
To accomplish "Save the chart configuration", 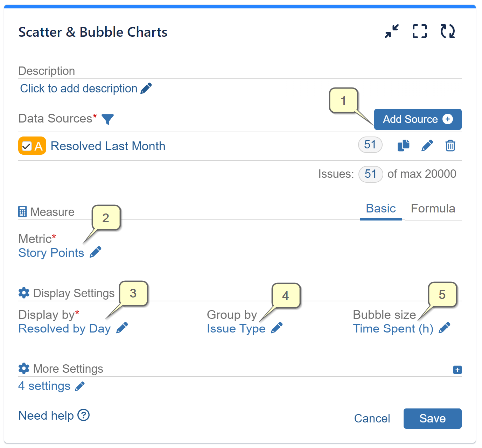I will click(x=432, y=419).
